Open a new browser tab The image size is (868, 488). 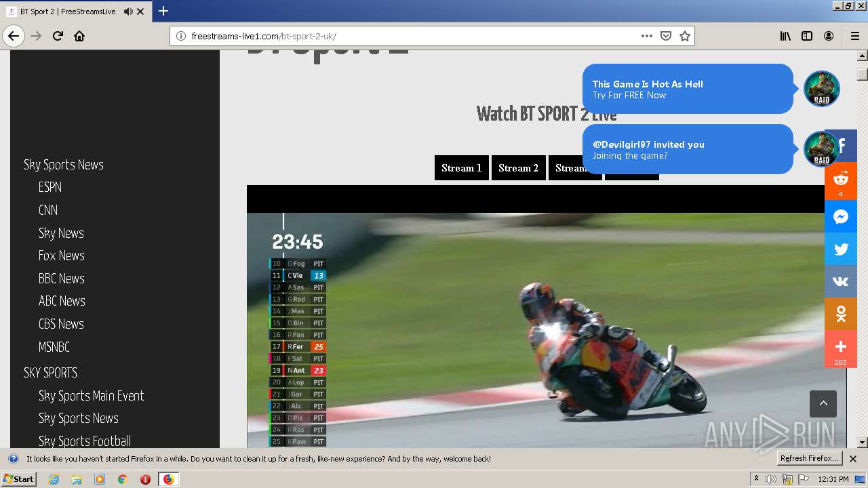pyautogui.click(x=163, y=11)
